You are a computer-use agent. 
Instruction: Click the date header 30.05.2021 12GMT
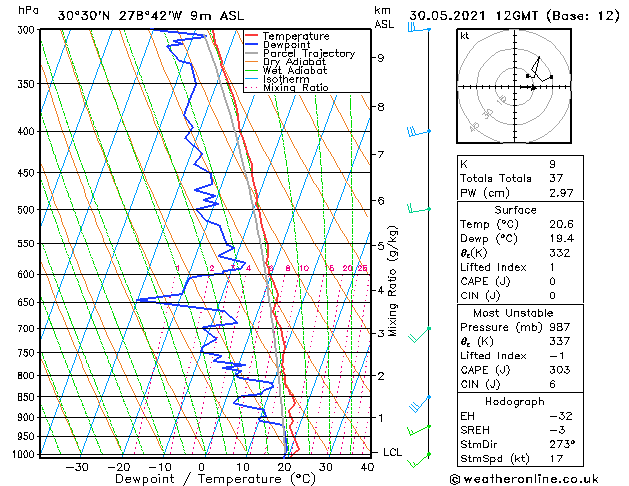473,16
